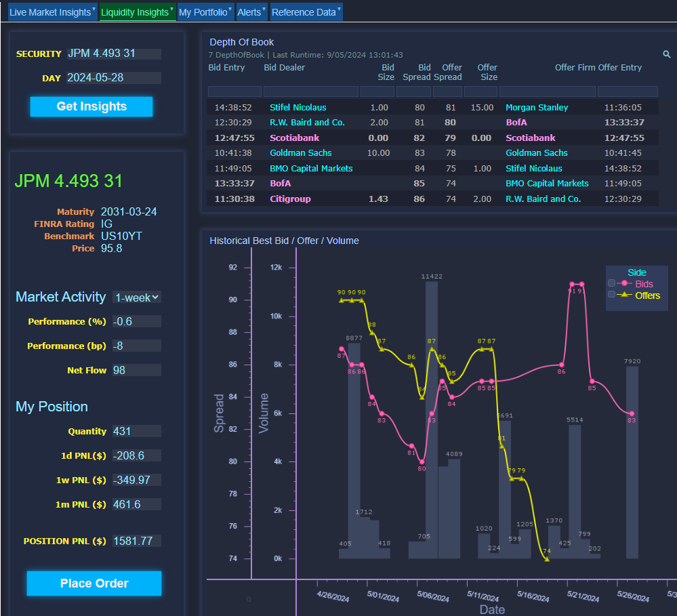Click the JPM 4.493 31 green title
Viewport: 677px width, 616px height.
pyautogui.click(x=68, y=181)
